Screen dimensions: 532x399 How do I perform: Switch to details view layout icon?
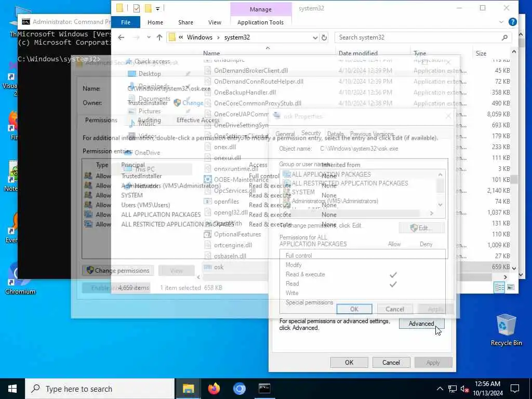pos(499,288)
